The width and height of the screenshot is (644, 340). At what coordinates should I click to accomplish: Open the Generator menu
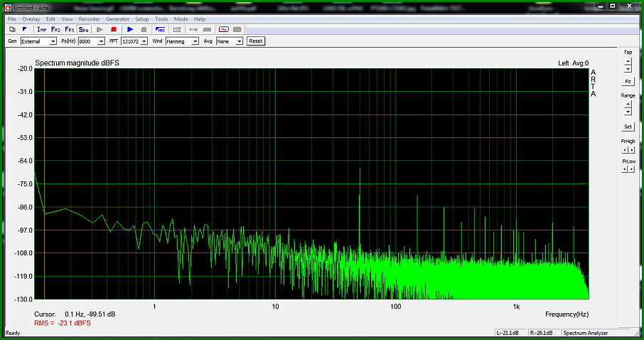117,19
